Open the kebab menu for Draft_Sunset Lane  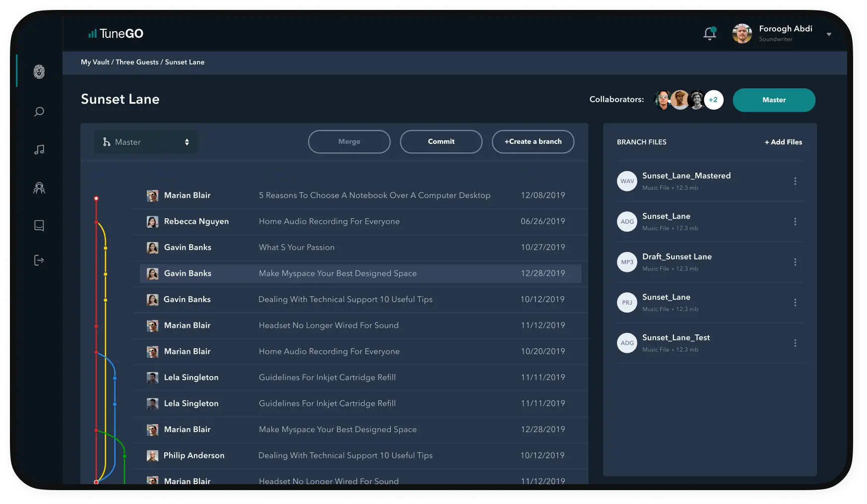pyautogui.click(x=796, y=262)
